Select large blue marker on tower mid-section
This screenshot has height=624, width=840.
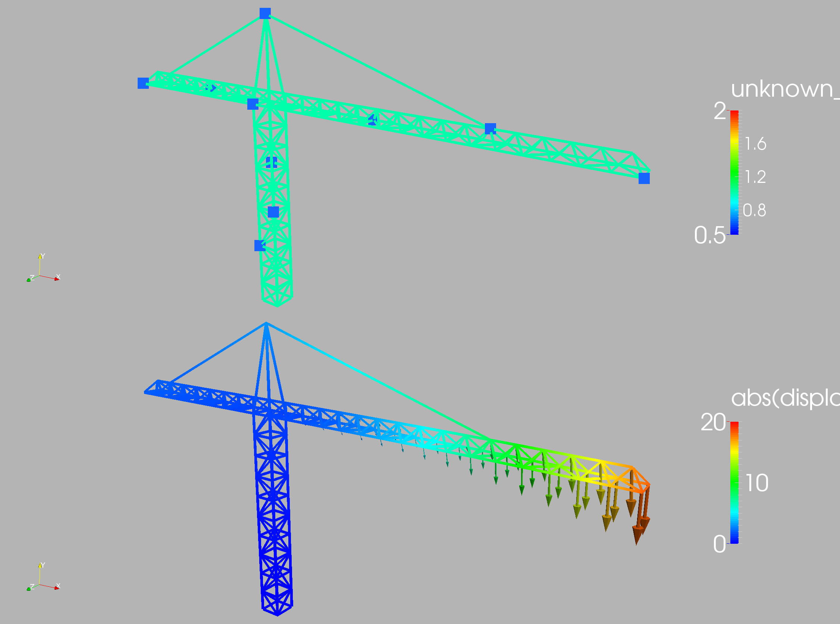pos(273,212)
